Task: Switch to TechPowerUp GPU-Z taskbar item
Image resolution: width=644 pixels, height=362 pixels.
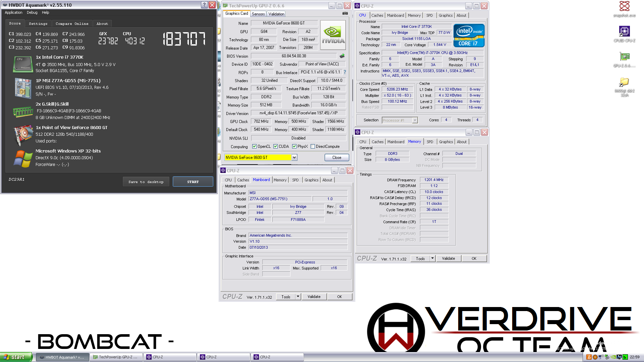Action: pyautogui.click(x=116, y=357)
